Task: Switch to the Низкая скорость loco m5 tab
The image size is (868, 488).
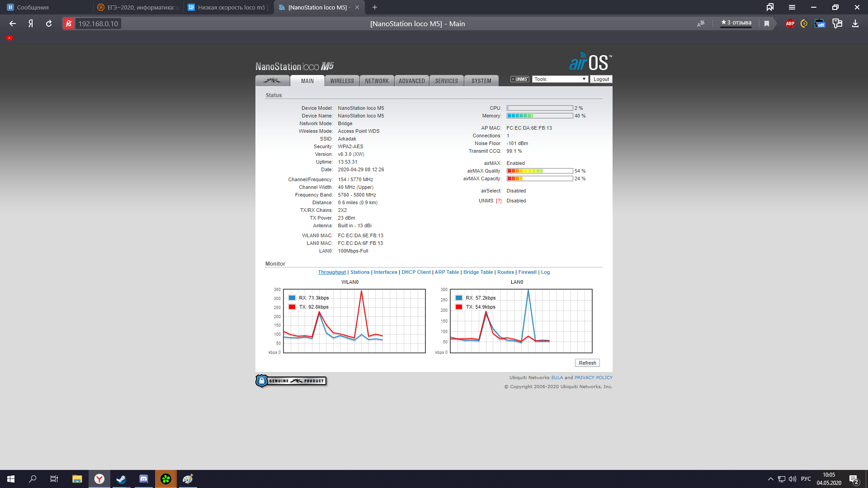Action: click(x=228, y=7)
